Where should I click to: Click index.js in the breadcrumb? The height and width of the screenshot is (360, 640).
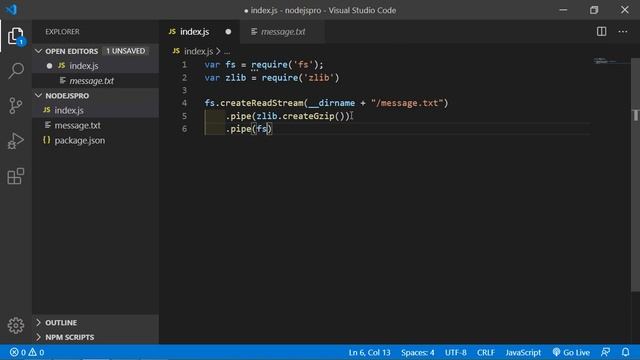(198, 51)
